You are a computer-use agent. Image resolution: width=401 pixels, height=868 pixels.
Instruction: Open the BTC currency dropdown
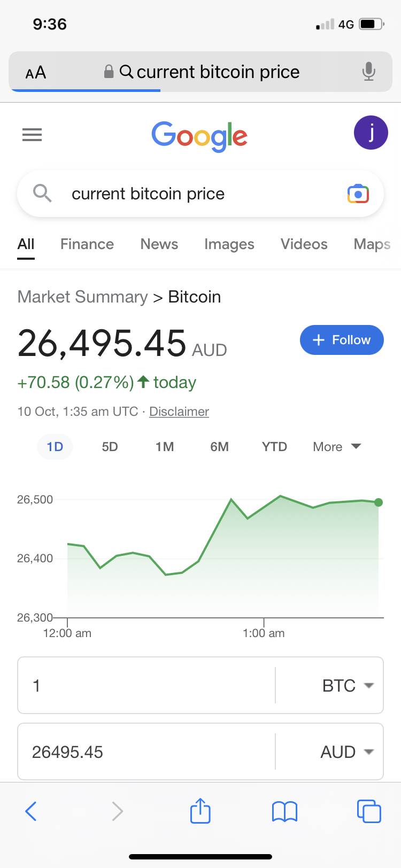point(348,686)
